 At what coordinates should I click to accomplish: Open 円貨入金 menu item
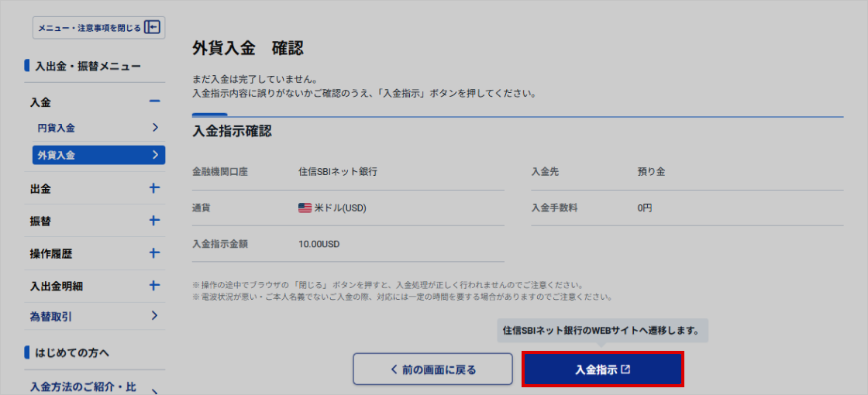57,128
